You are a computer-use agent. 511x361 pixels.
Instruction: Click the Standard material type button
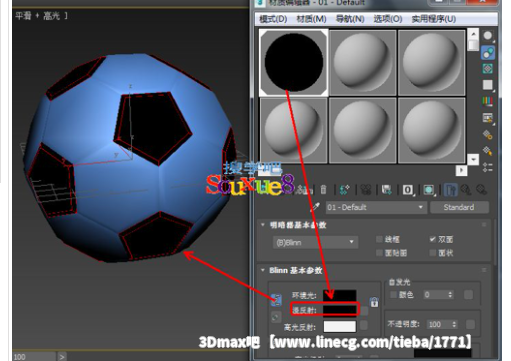tap(459, 207)
